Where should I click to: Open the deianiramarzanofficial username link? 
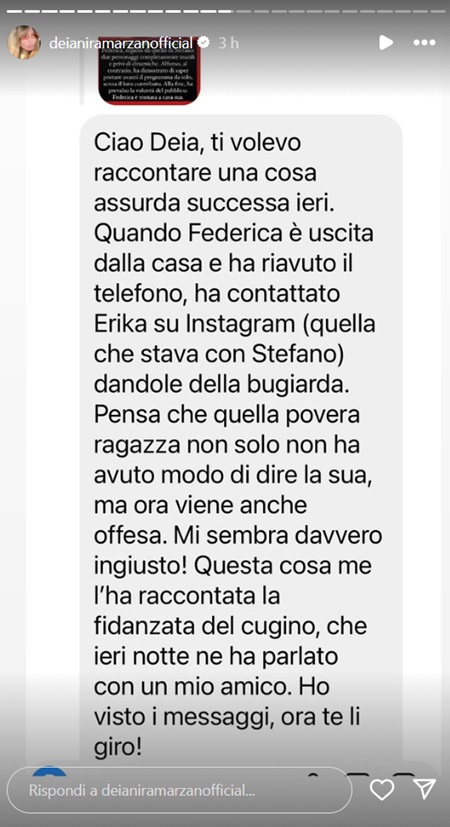(121, 43)
